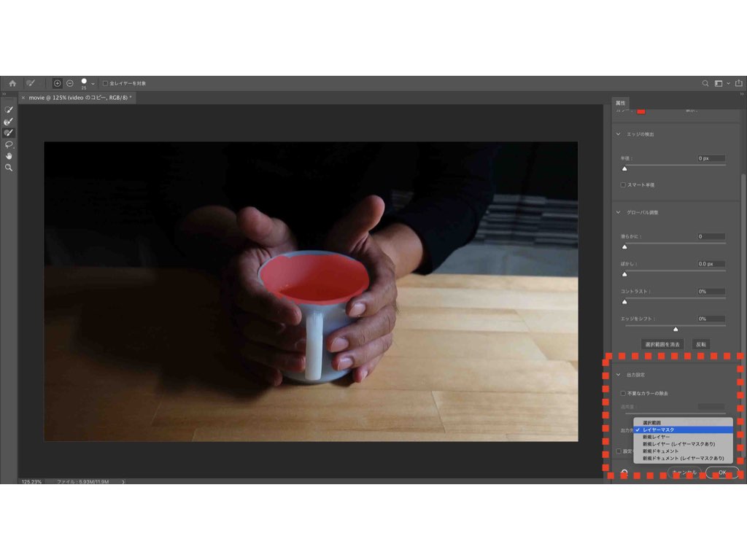The image size is (747, 560).
Task: Click the red masked cup interior on canvas
Action: 314,279
